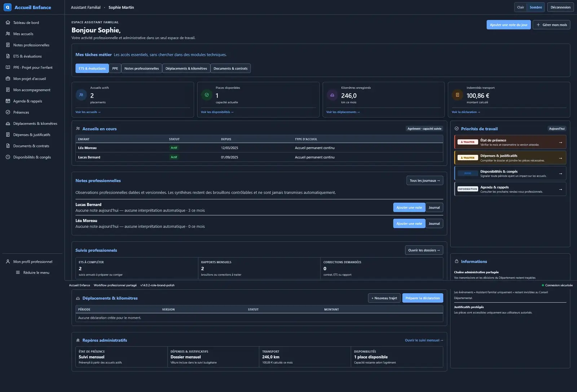The image size is (577, 392).
Task: Click the Corrections demandées card
Action: [x=382, y=268]
